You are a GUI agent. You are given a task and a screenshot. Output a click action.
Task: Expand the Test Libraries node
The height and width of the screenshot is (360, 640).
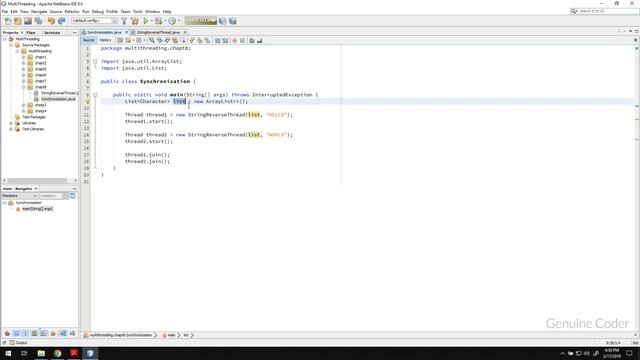(11, 129)
